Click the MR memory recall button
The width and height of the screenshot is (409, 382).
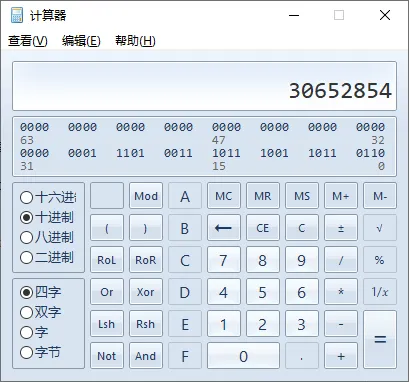click(263, 196)
